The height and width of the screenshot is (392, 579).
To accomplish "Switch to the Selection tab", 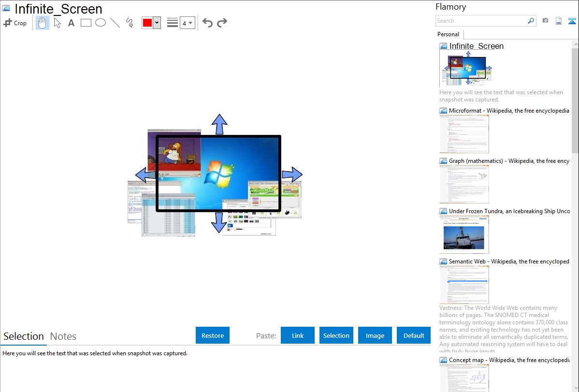I will pos(24,336).
